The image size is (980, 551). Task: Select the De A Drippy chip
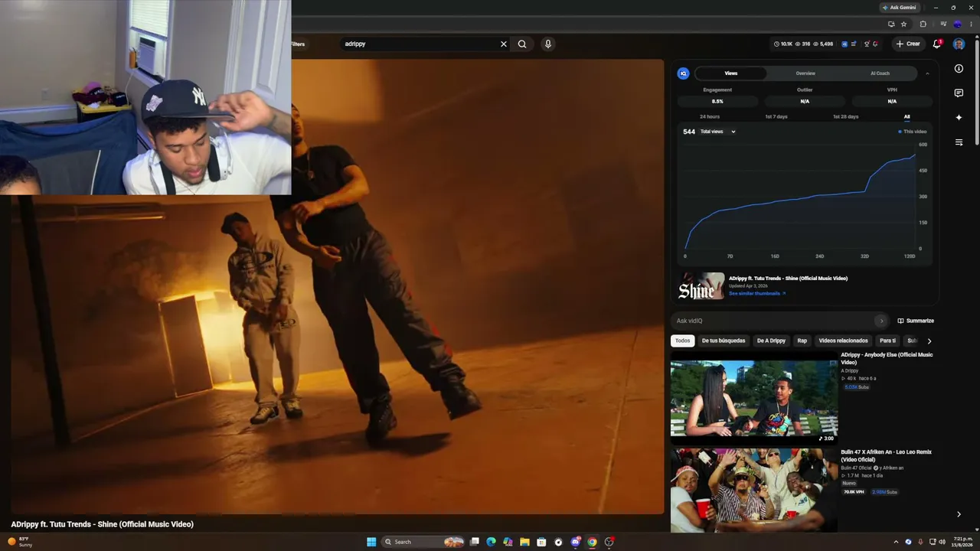coord(771,341)
